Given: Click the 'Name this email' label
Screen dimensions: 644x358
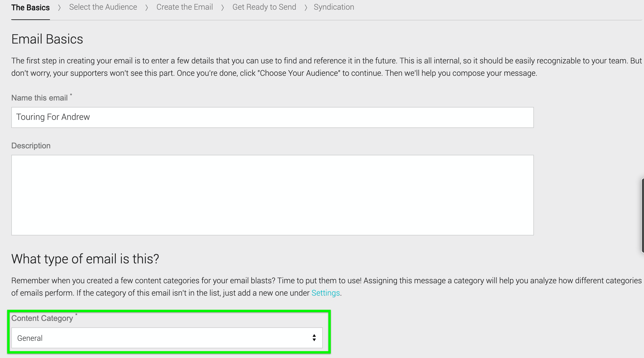Looking at the screenshot, I should coord(39,98).
